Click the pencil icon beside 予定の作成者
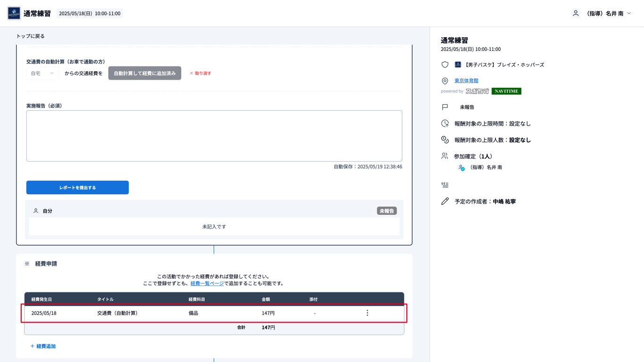Viewport: 644px width, 362px height. pos(445,201)
